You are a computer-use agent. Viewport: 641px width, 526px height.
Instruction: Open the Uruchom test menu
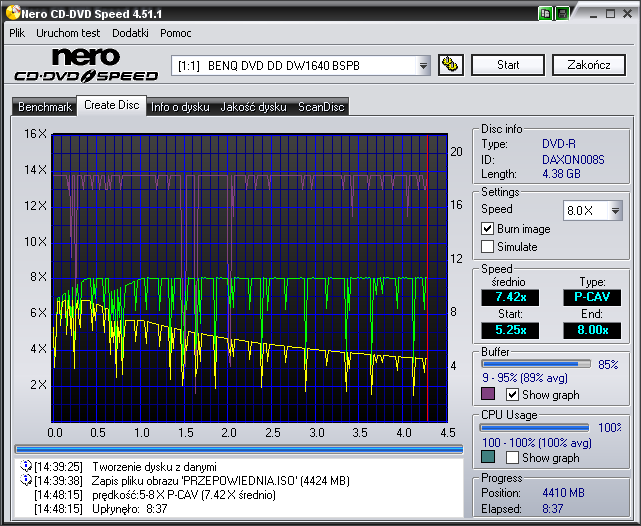(x=68, y=33)
